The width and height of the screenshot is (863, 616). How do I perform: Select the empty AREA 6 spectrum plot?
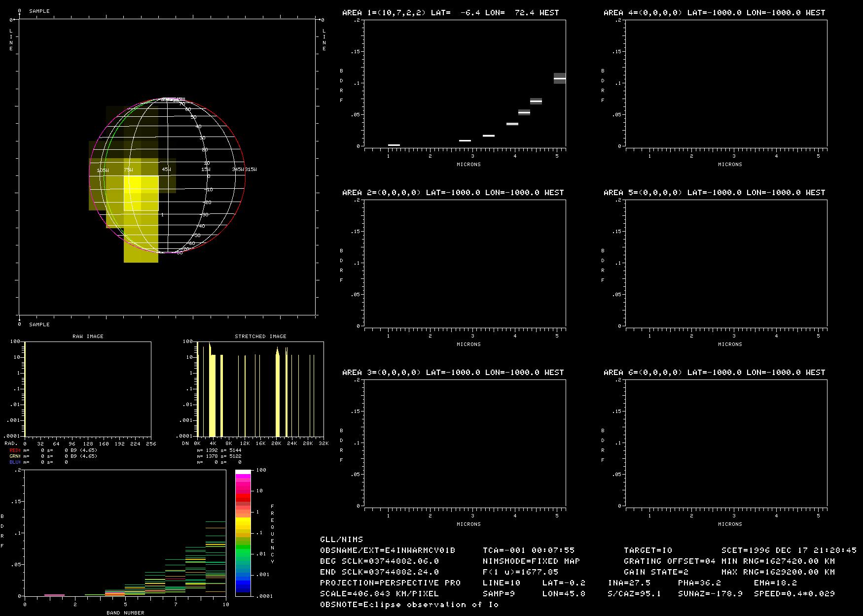click(726, 443)
